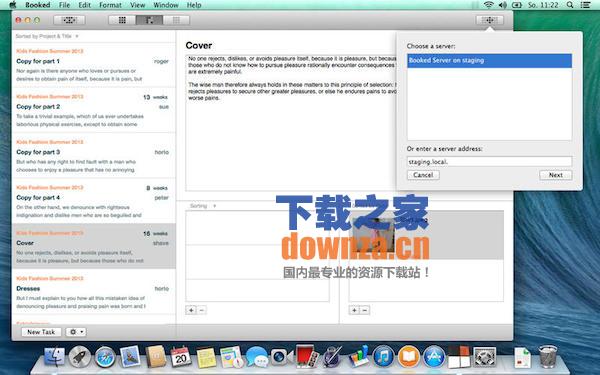The image size is (600, 375).
Task: Select the Dresses task in list
Action: [x=94, y=292]
